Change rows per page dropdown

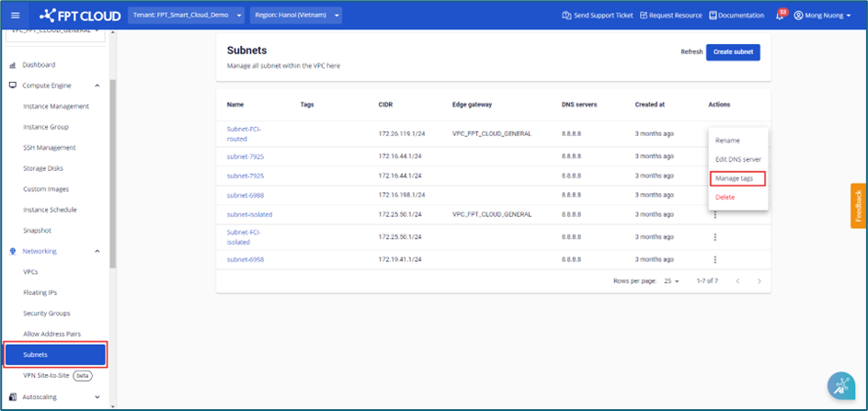point(670,281)
